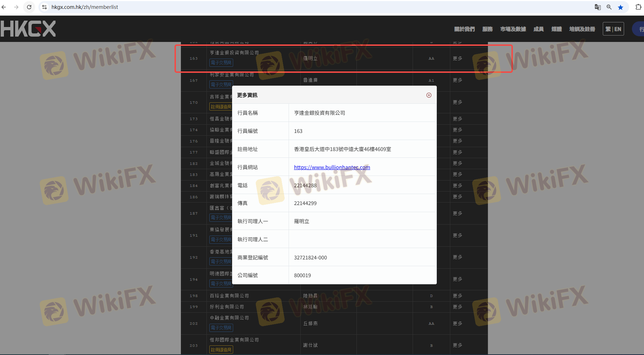Close the 更多資訊 popup dialog
The width and height of the screenshot is (644, 355).
pyautogui.click(x=429, y=95)
